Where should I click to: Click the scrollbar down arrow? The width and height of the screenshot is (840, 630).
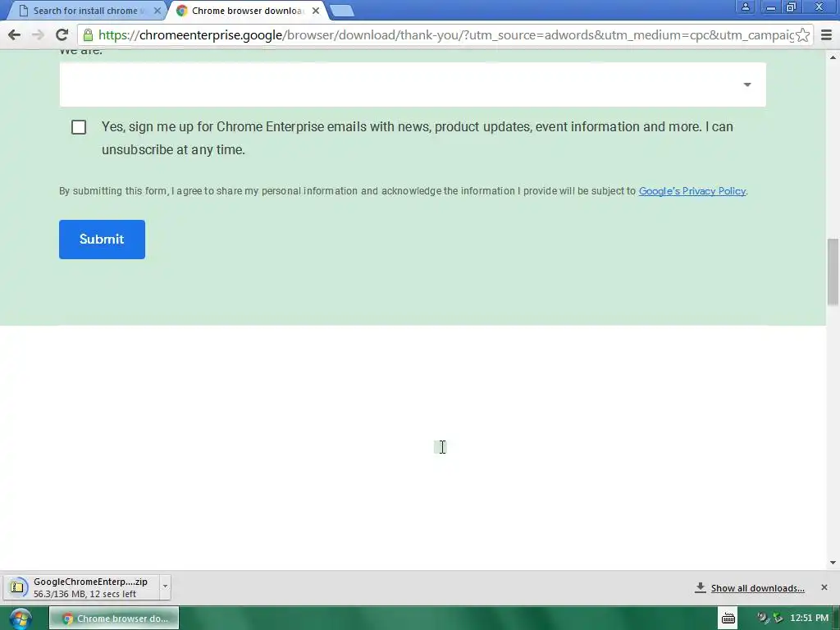[833, 563]
